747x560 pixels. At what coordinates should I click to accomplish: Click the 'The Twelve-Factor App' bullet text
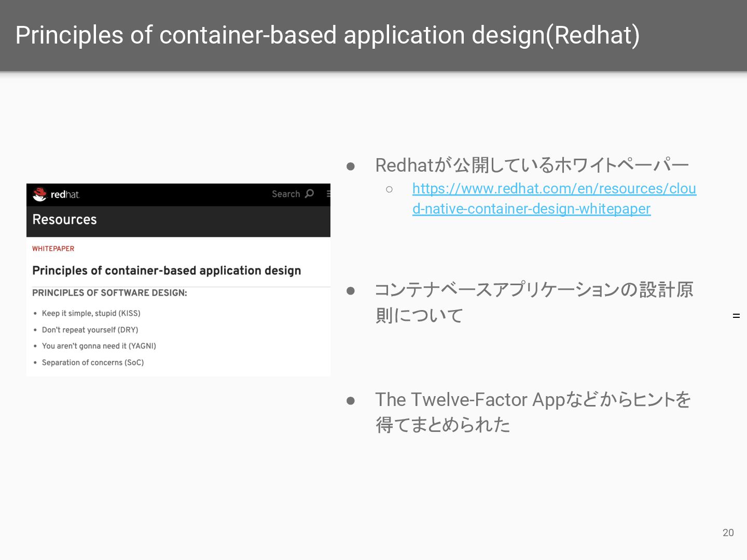pyautogui.click(x=533, y=412)
